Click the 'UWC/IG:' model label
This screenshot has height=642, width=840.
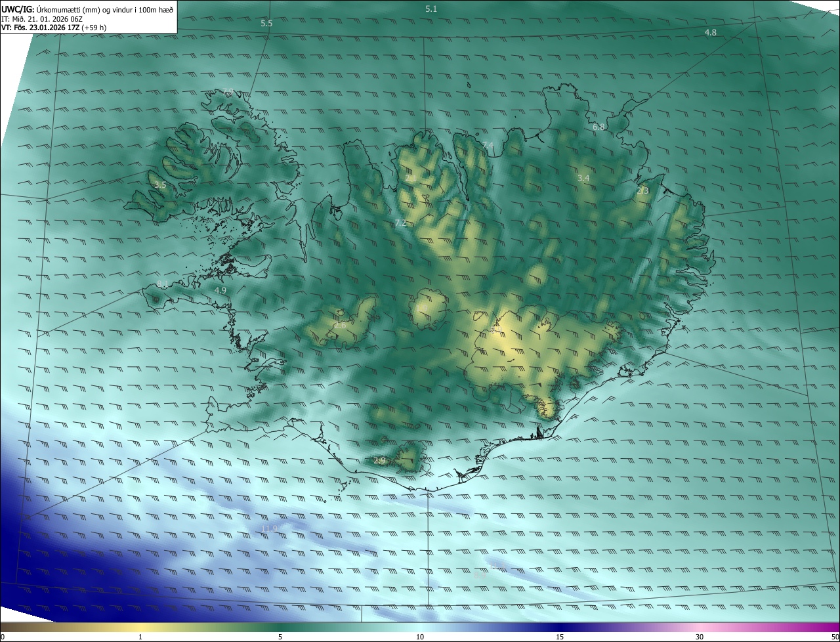[x=18, y=9]
